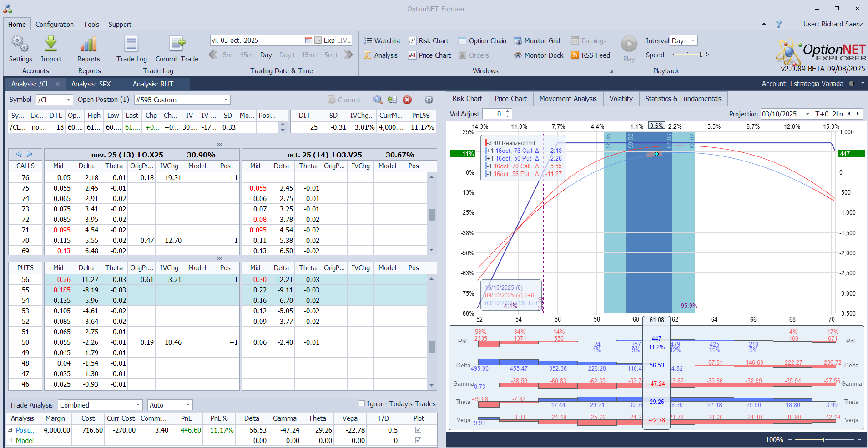
Task: Move projection back with left arrow
Action: pyautogui.click(x=849, y=114)
